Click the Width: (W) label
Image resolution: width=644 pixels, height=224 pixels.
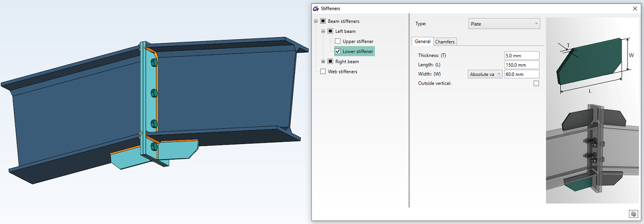(430, 74)
